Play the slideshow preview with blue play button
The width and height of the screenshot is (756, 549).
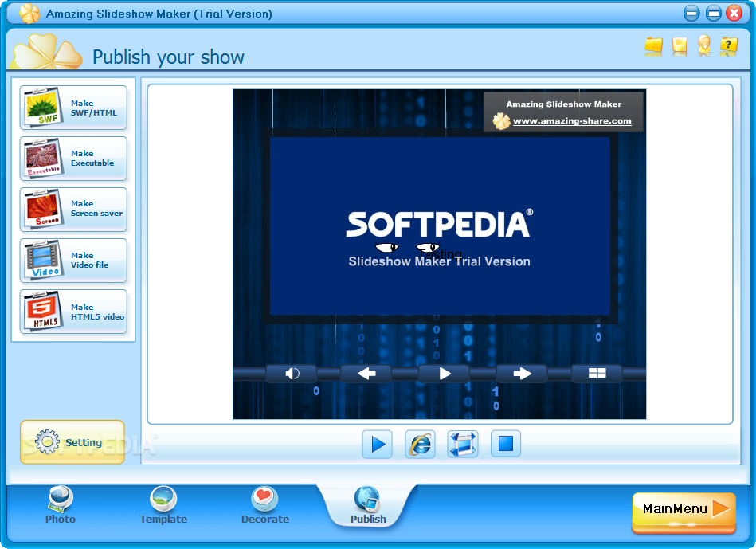click(x=377, y=444)
